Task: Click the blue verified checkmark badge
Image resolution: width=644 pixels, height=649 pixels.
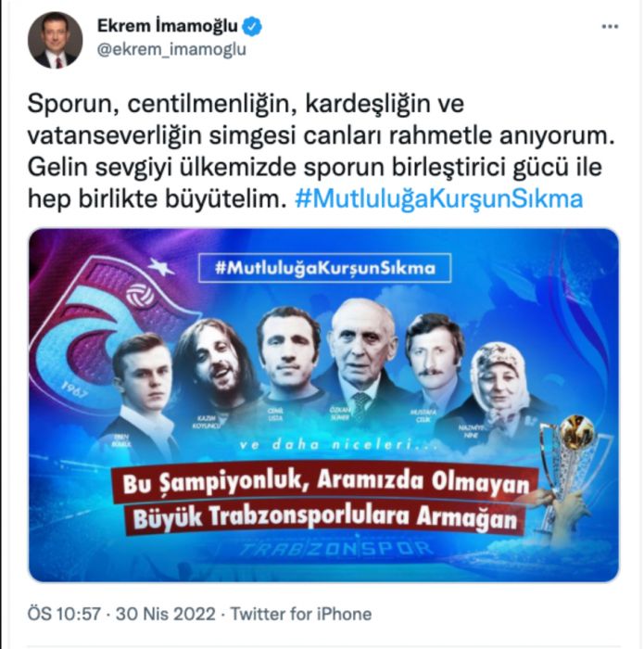Action: click(x=252, y=27)
